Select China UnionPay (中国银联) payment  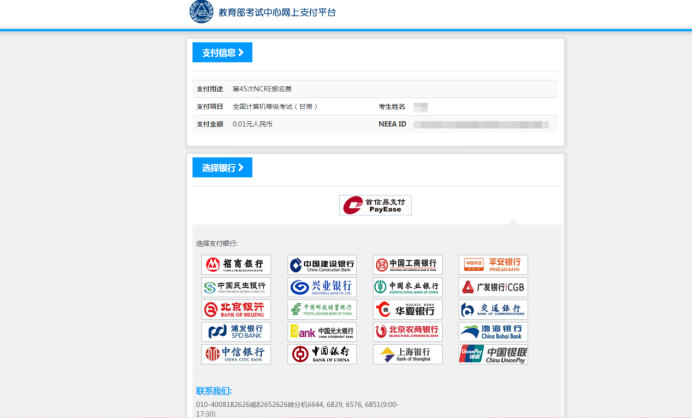pyautogui.click(x=493, y=354)
